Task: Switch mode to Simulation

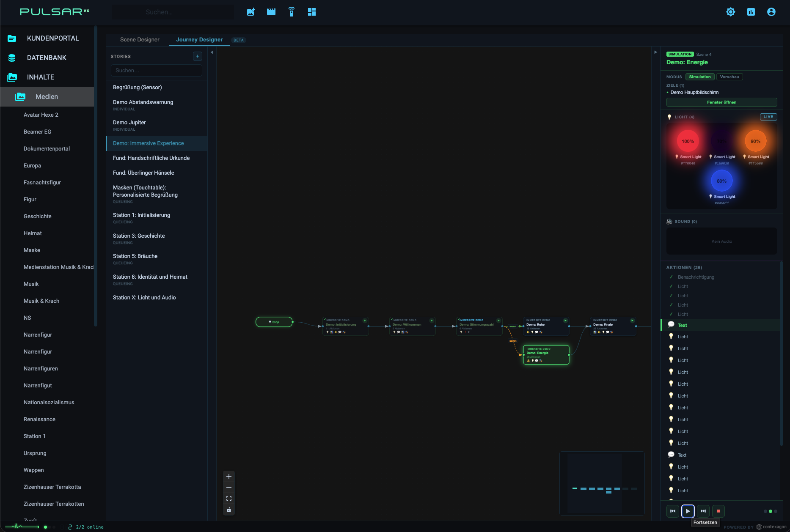Action: tap(700, 77)
